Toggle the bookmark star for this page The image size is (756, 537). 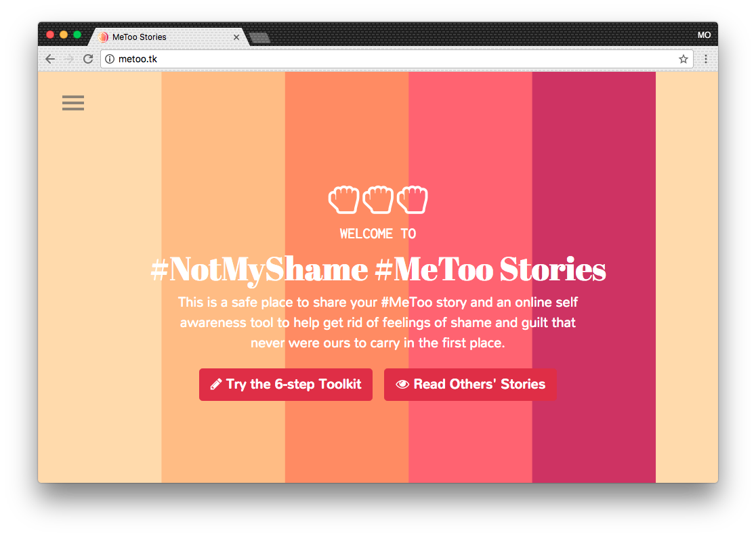coord(685,59)
